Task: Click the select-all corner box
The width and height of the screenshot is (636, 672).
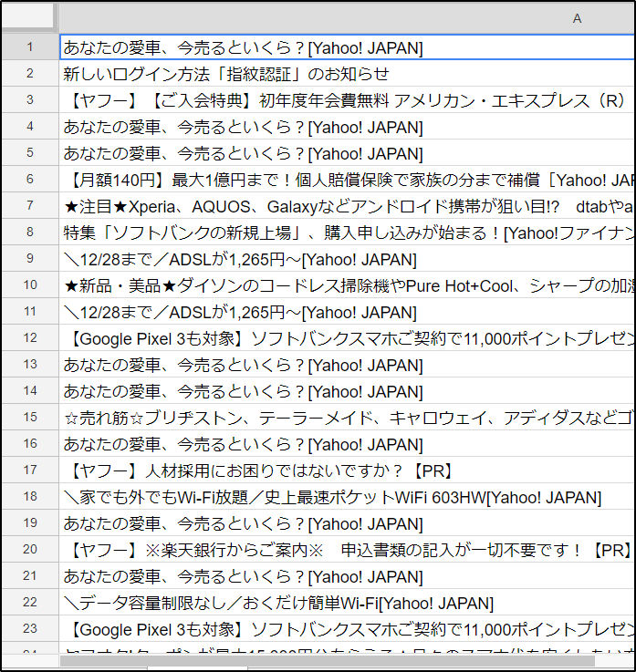Action: (x=29, y=17)
